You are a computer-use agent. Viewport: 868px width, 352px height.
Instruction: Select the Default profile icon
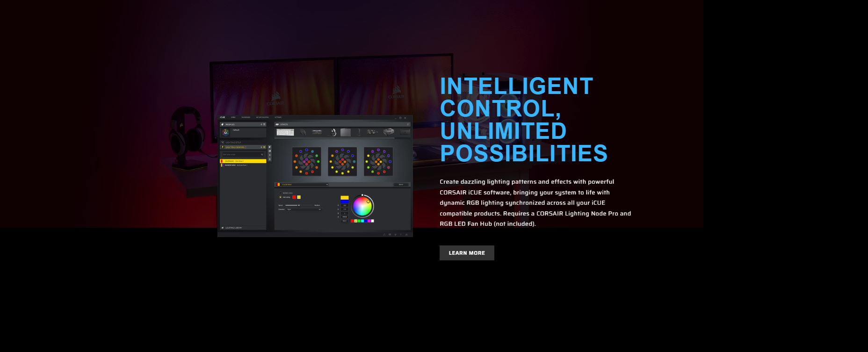coord(225,132)
